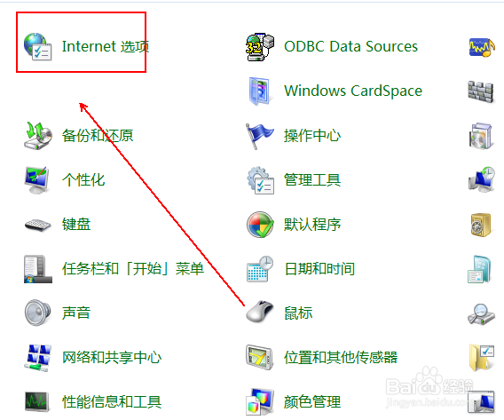Open the Internet 选项 globe icon
This screenshot has width=504, height=420.
(x=37, y=47)
